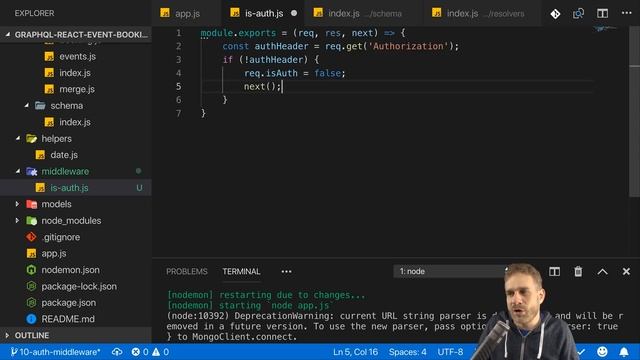Expand the node_modules folder arrow

[x=17, y=220]
